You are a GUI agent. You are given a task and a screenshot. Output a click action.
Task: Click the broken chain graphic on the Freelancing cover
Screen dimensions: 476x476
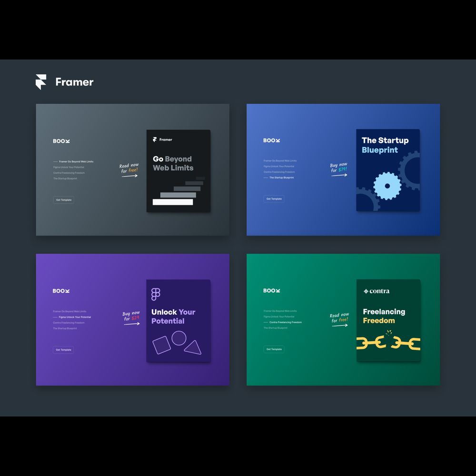[x=388, y=342]
